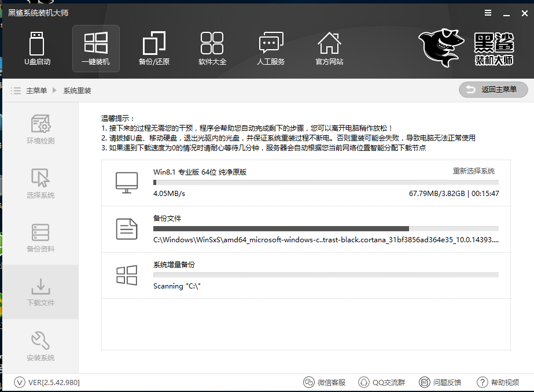Open the 一键装机 one-click install tool
534x392 pixels.
[x=95, y=48]
